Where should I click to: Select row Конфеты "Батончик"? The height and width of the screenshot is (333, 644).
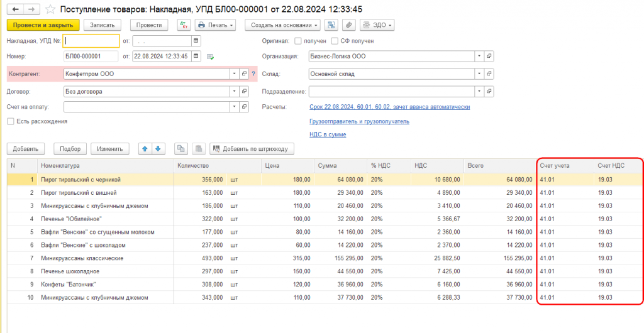(325, 284)
